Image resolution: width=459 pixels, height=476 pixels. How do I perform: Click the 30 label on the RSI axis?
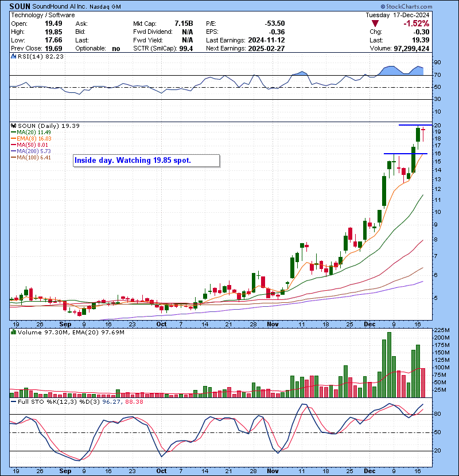(x=437, y=99)
